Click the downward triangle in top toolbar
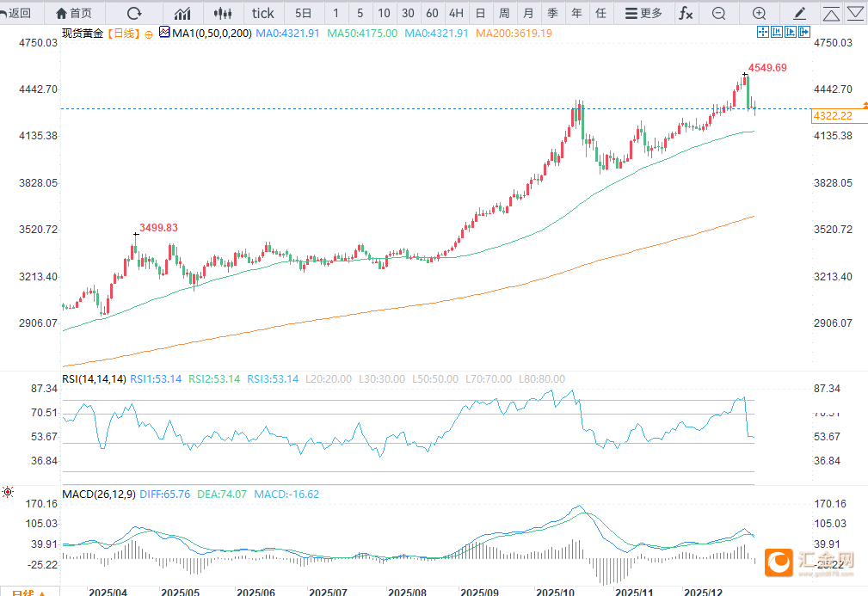The image size is (868, 596). point(855,13)
